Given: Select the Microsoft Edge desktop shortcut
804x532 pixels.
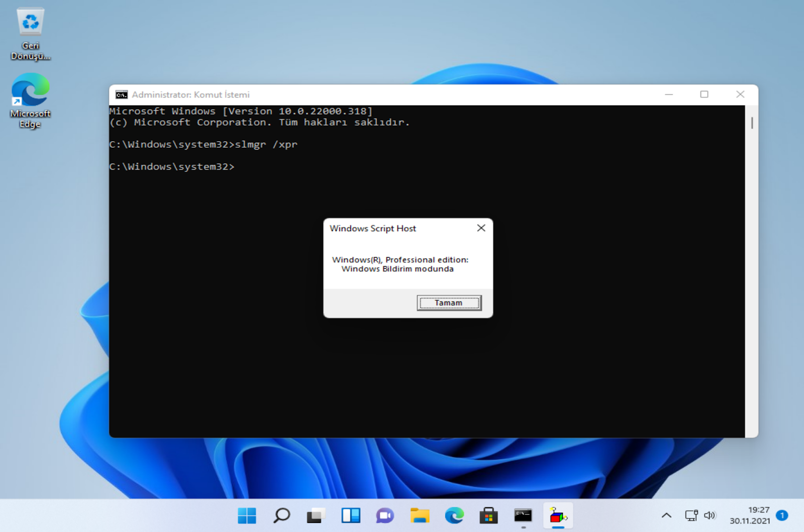Looking at the screenshot, I should click(x=30, y=101).
